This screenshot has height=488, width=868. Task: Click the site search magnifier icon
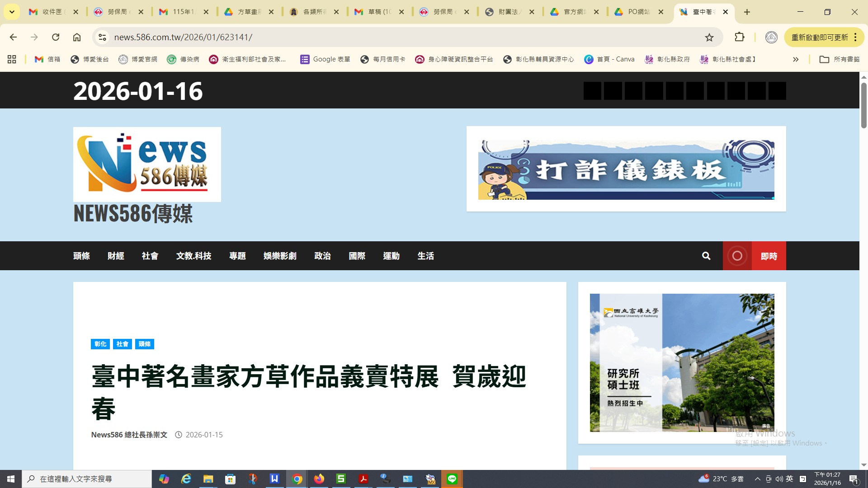click(706, 256)
